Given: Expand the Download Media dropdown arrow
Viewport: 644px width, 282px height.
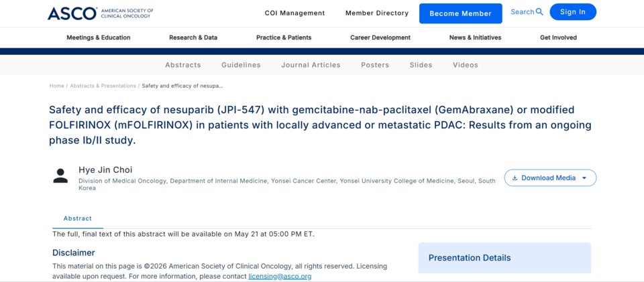Looking at the screenshot, I should 584,178.
